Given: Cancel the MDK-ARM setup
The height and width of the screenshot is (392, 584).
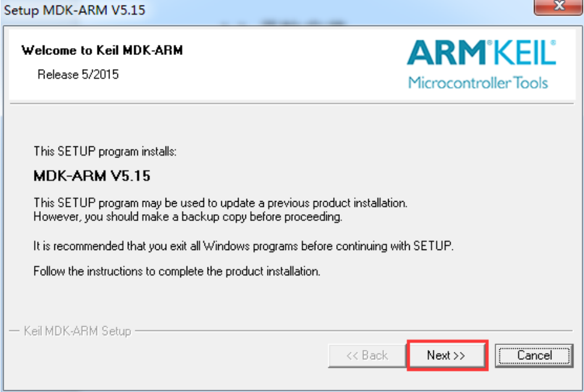Looking at the screenshot, I should click(534, 355).
